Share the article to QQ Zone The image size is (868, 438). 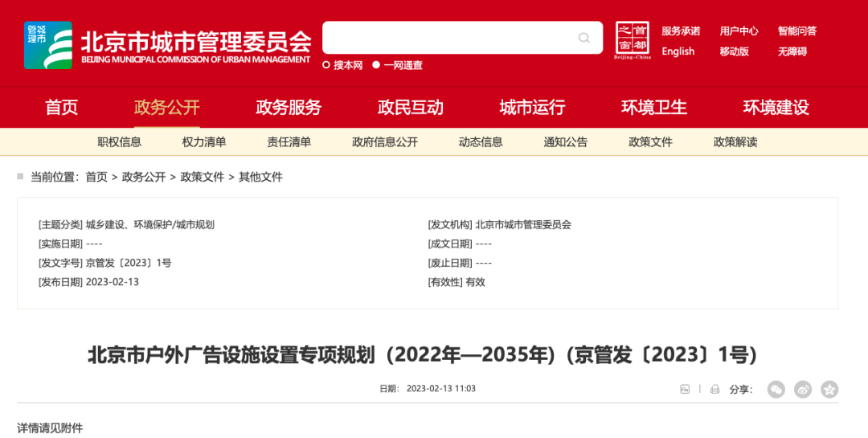pos(829,389)
